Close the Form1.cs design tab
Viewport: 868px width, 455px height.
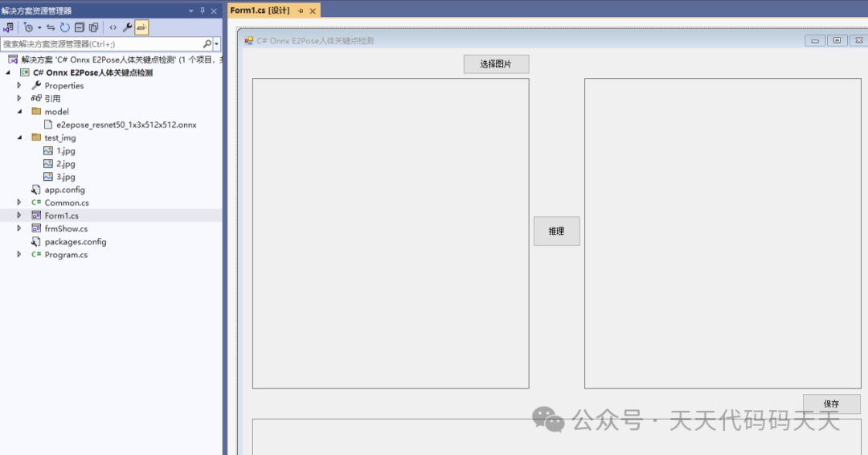pyautogui.click(x=313, y=11)
